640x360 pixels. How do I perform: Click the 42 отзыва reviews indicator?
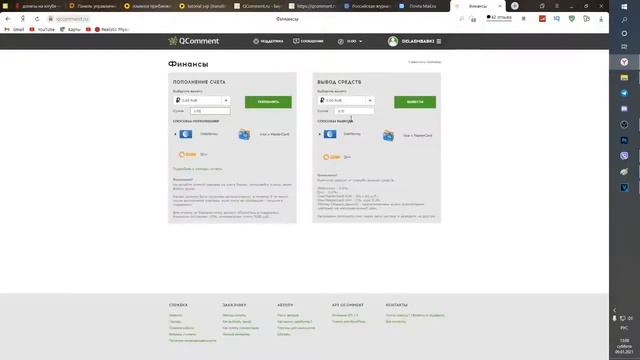click(499, 18)
